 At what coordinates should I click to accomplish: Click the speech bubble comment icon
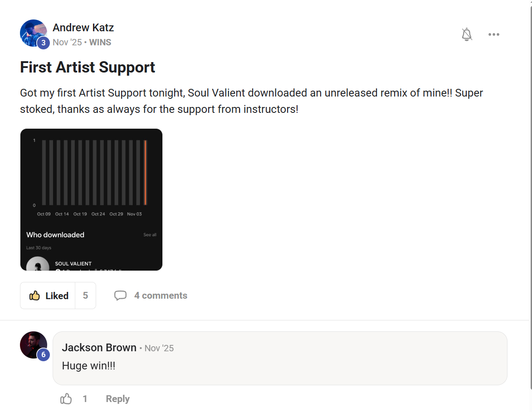(120, 296)
